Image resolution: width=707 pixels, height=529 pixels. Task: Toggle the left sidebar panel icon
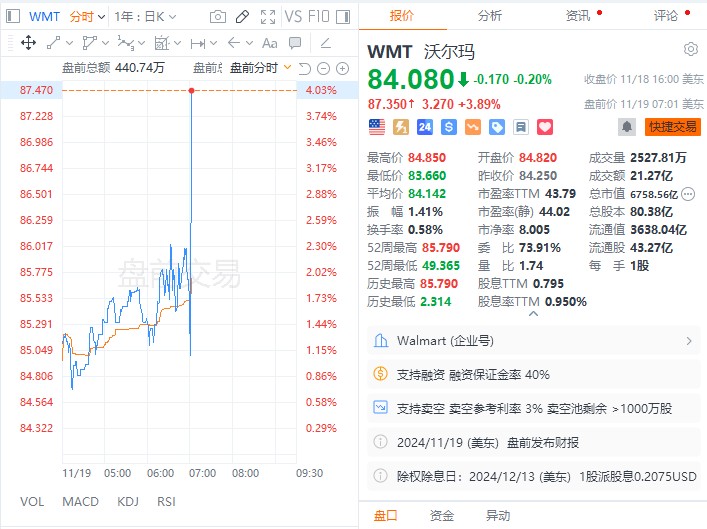tap(13, 17)
